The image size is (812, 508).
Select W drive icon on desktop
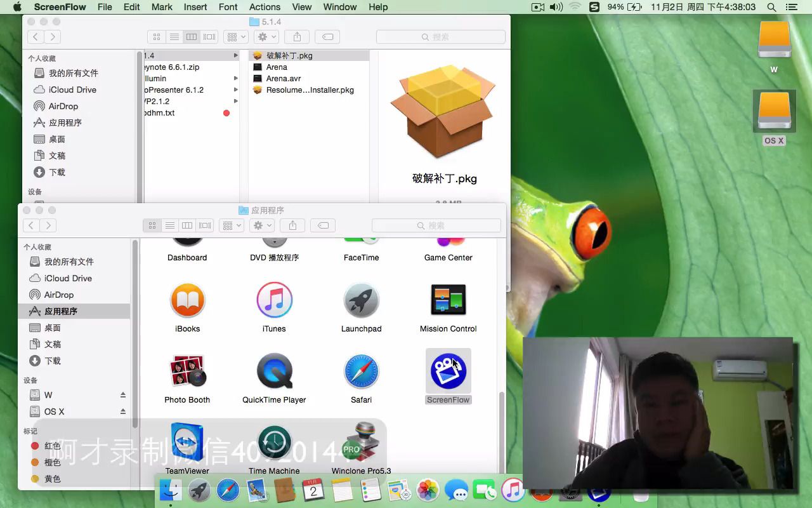(774, 40)
